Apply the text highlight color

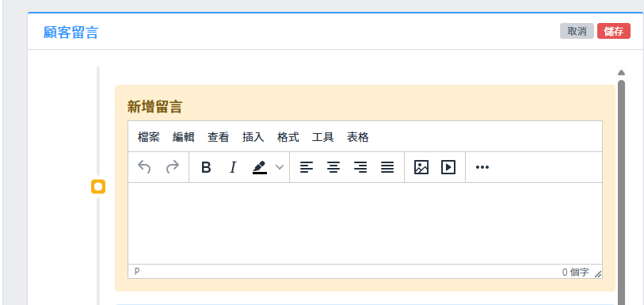[260, 167]
